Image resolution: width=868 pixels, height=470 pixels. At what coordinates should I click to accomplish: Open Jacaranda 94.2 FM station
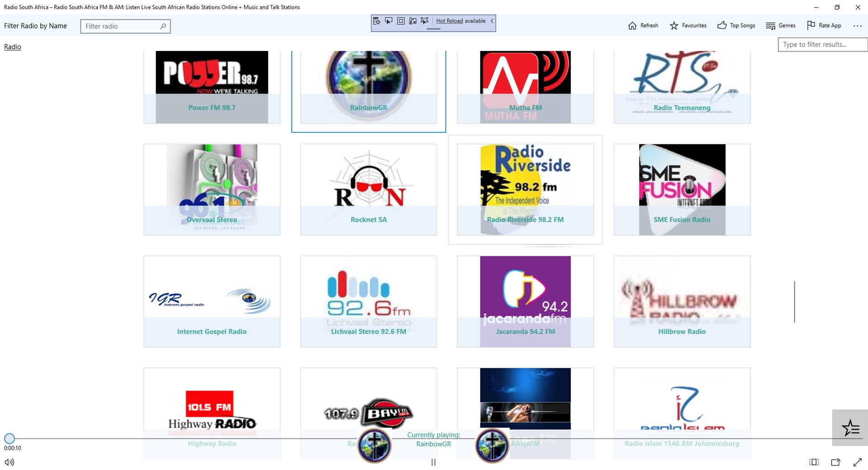(x=525, y=301)
